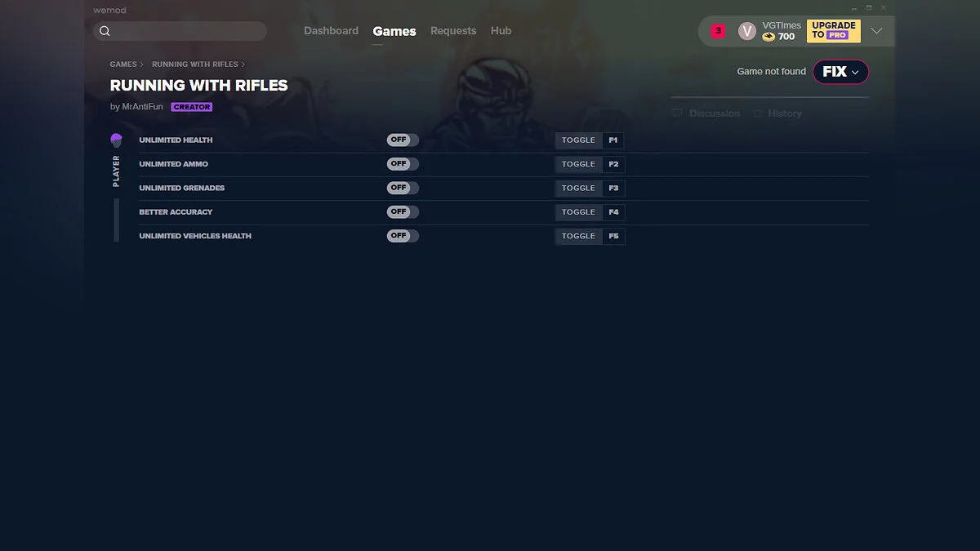Click the VGTimes username text
Viewport: 980px width, 551px height.
coord(782,25)
